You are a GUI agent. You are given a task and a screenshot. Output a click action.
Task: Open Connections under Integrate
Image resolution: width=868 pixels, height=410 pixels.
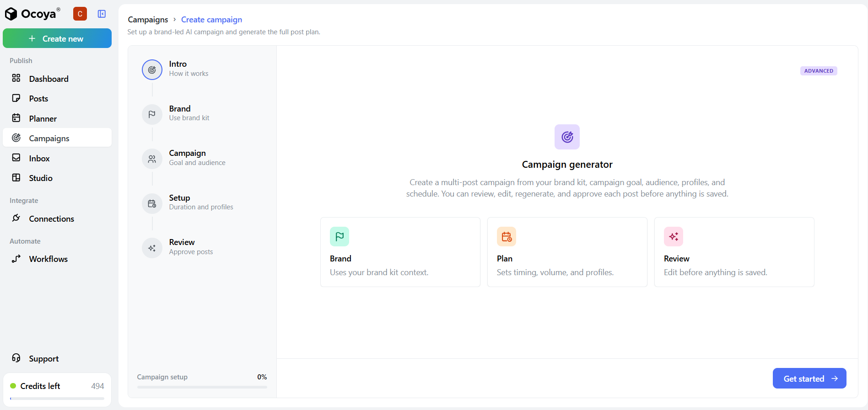57,218
